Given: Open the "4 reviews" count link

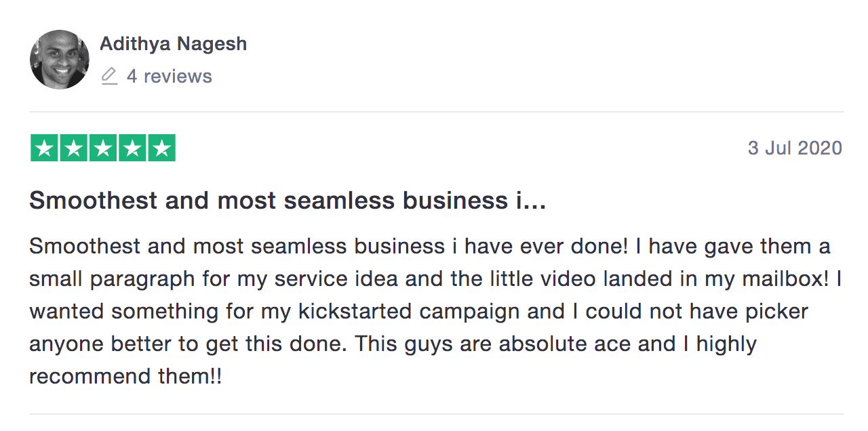Looking at the screenshot, I should [x=169, y=77].
